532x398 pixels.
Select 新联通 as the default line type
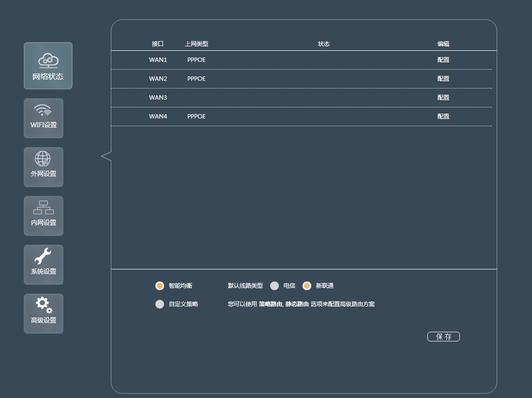pyautogui.click(x=307, y=286)
